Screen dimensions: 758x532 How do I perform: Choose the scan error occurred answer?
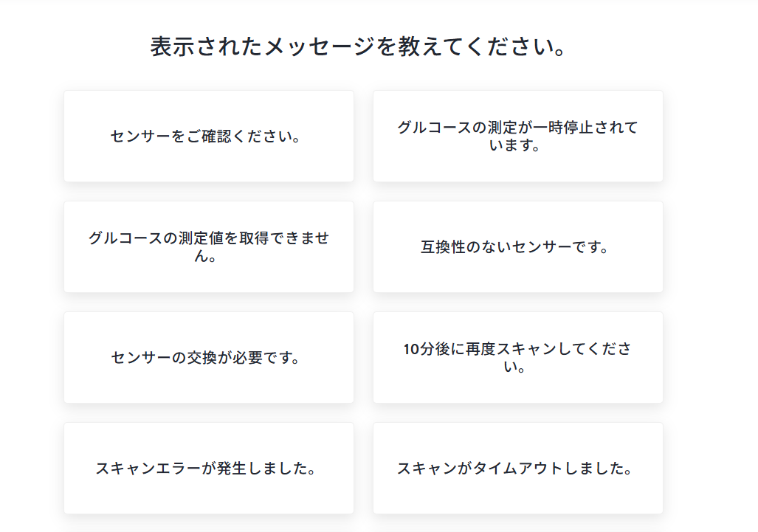click(x=208, y=469)
